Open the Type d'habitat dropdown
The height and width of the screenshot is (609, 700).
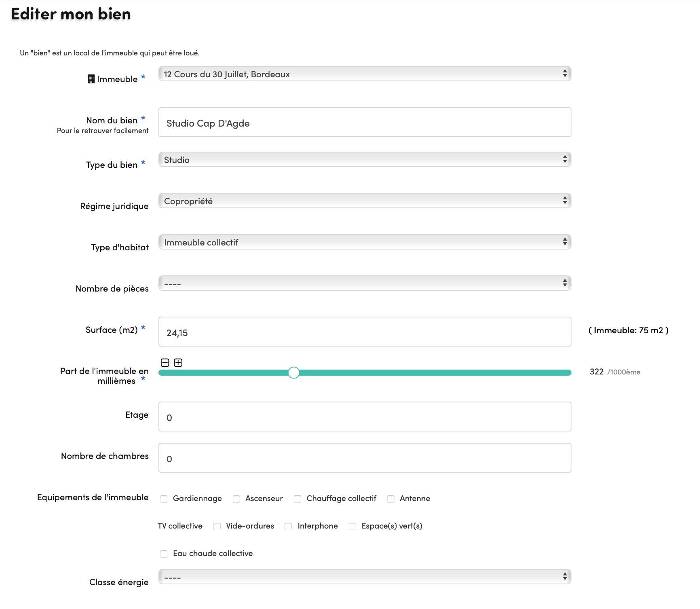click(x=365, y=242)
